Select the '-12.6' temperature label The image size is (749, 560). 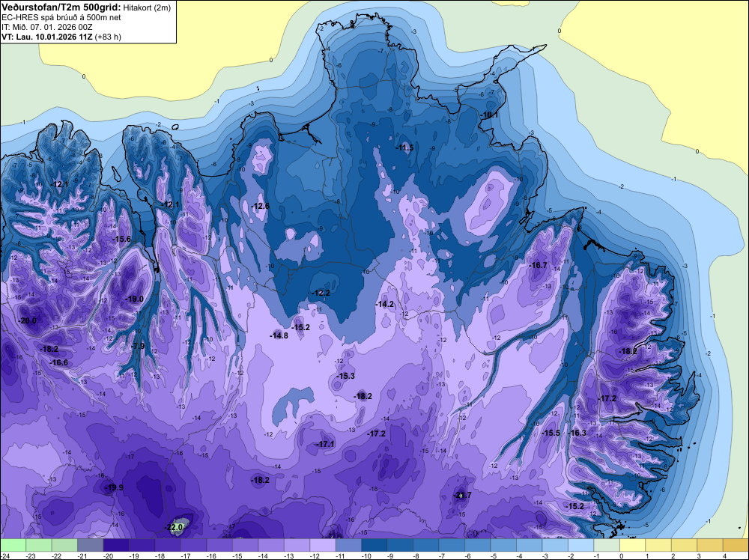pyautogui.click(x=261, y=206)
